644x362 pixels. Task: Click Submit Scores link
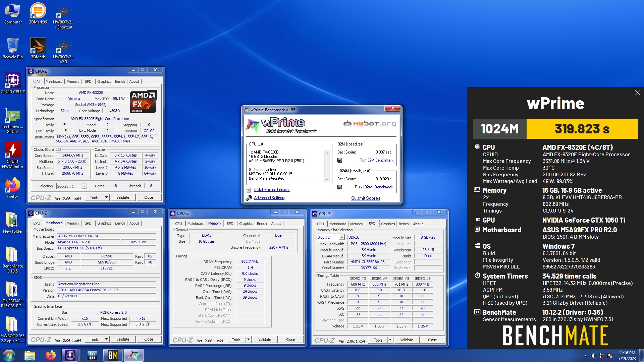(366, 198)
